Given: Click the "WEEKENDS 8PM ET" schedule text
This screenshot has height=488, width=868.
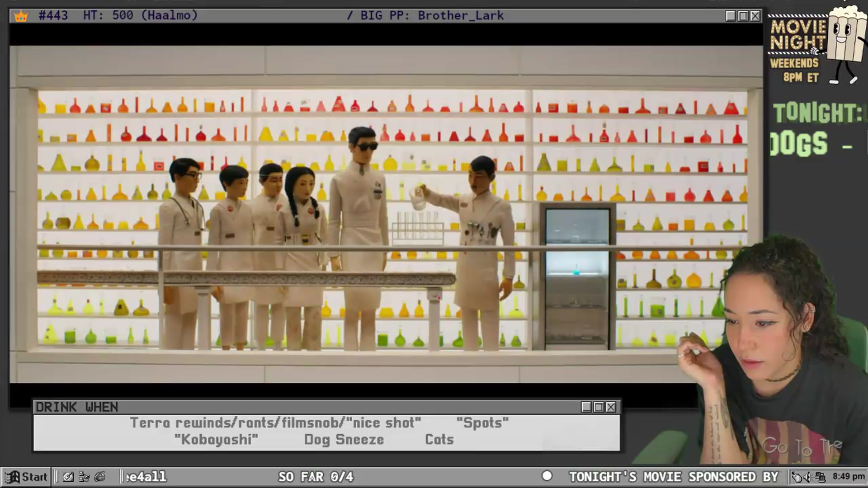Looking at the screenshot, I should pyautogui.click(x=794, y=70).
